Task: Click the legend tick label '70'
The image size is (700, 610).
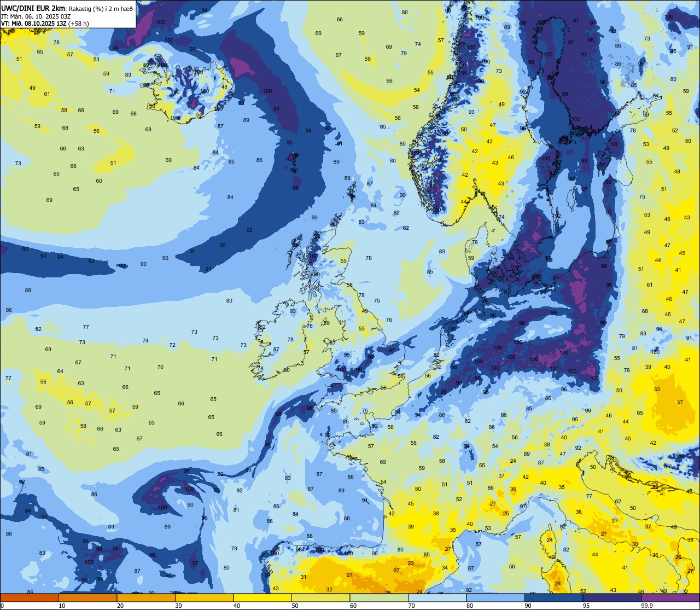Action: (411, 606)
